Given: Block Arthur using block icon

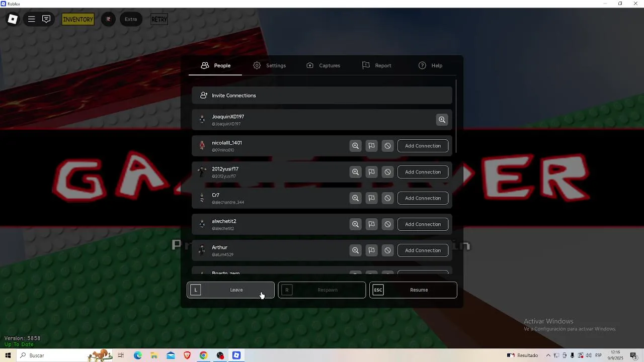Looking at the screenshot, I should tap(387, 250).
